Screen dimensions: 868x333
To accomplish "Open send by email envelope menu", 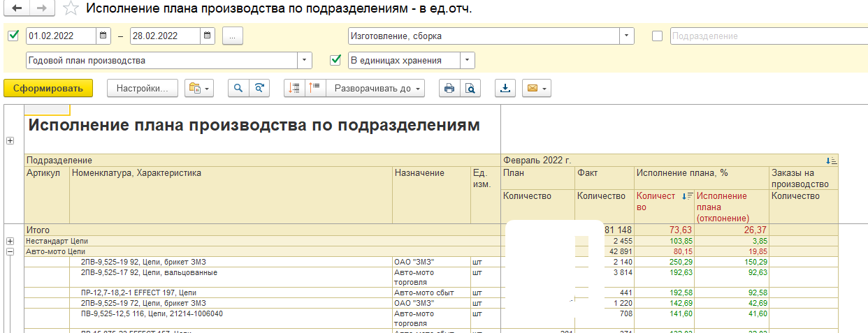I will point(537,89).
